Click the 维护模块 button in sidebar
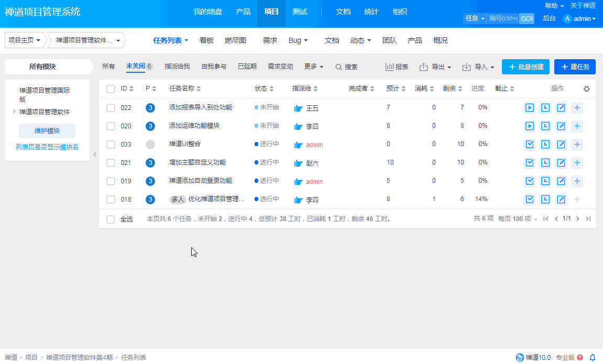The image size is (603, 364). click(x=47, y=131)
